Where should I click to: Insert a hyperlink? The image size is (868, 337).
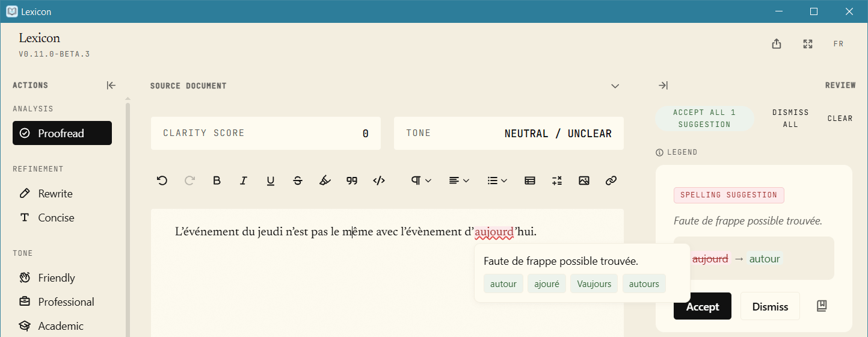611,181
